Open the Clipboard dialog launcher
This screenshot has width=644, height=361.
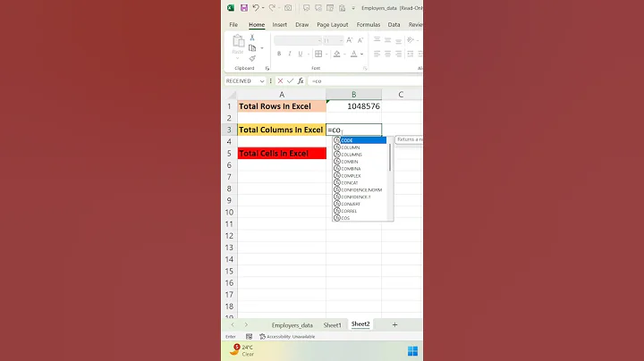[x=267, y=69]
